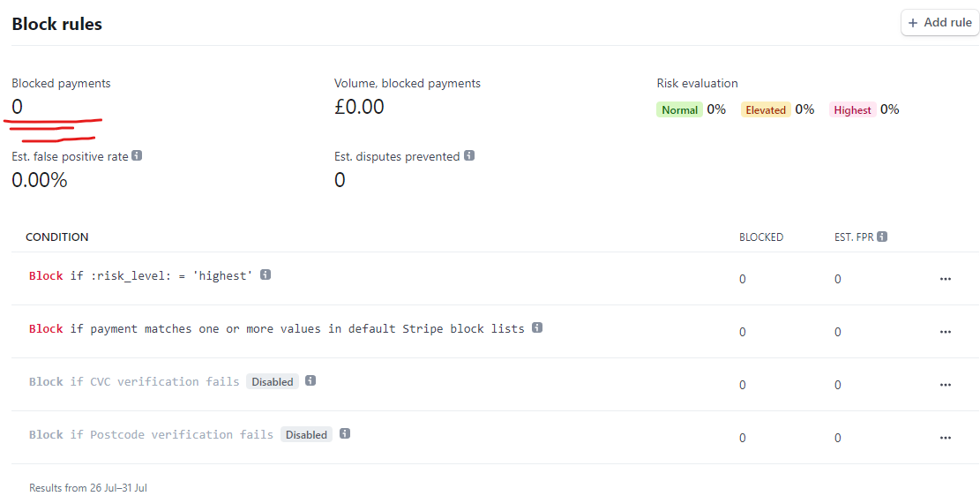Open the Block if CVC verification fails rule

[134, 381]
